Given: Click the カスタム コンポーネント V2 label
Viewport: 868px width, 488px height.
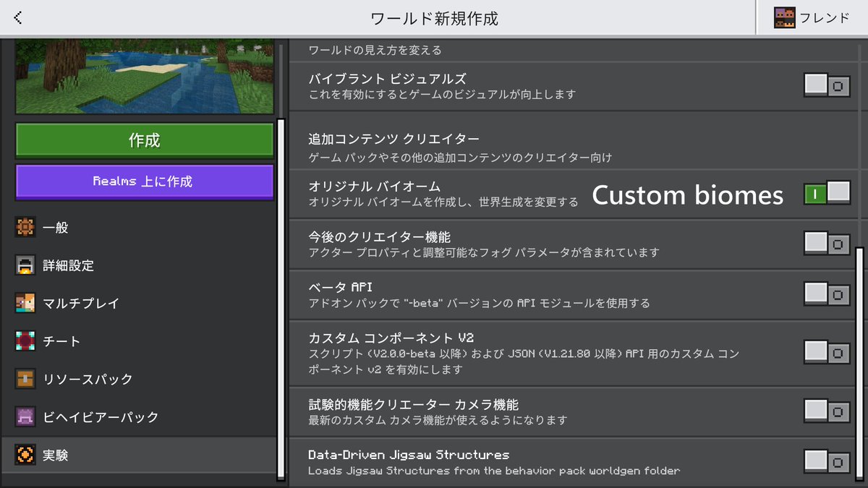Looking at the screenshot, I should click(391, 338).
